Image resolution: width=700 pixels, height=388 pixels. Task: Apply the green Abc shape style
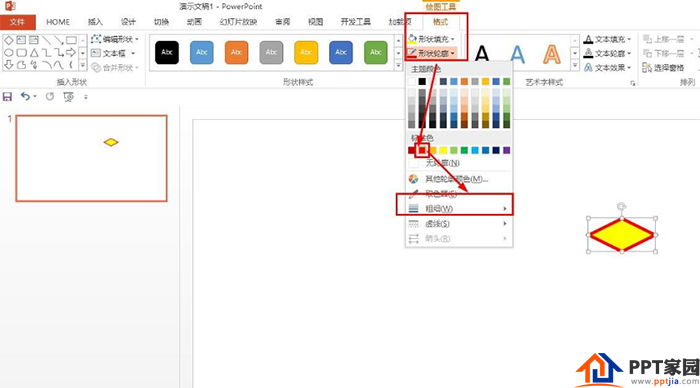coord(376,52)
